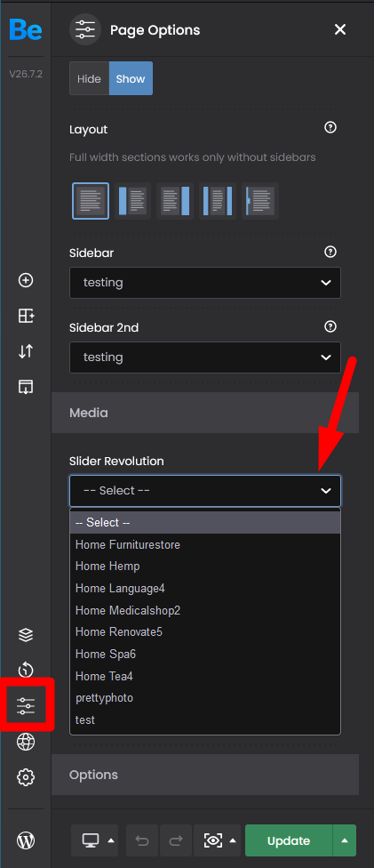The width and height of the screenshot is (374, 868).
Task: Select the Show toggle option
Action: 131,78
